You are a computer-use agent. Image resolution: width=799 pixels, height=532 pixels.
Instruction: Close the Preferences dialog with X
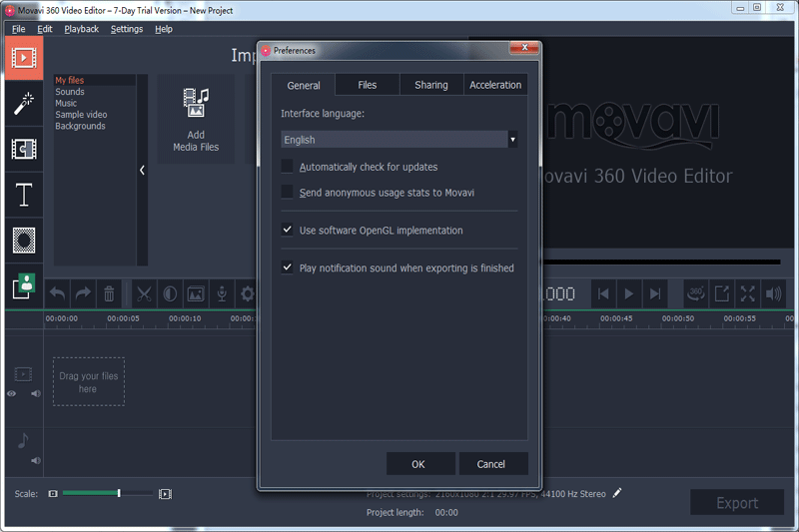point(524,47)
